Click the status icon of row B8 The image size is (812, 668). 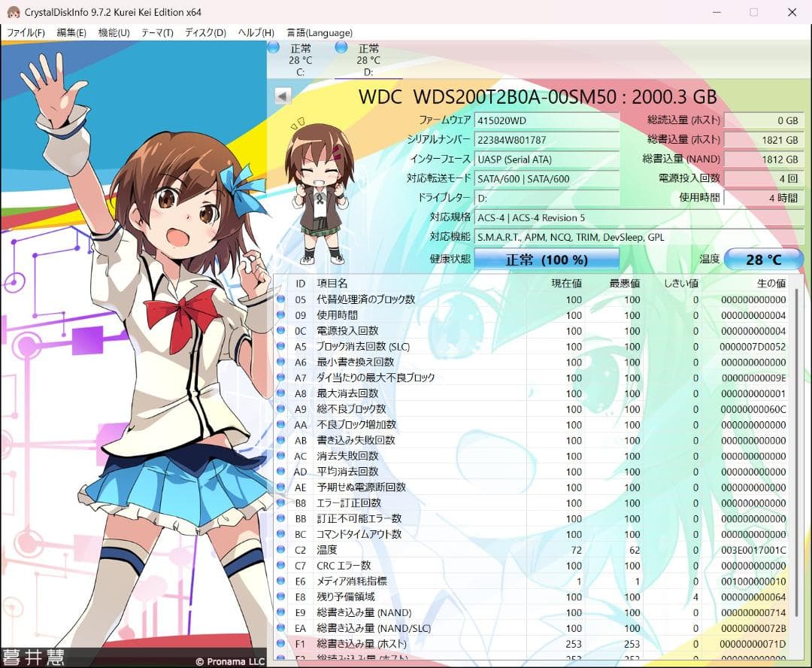280,503
